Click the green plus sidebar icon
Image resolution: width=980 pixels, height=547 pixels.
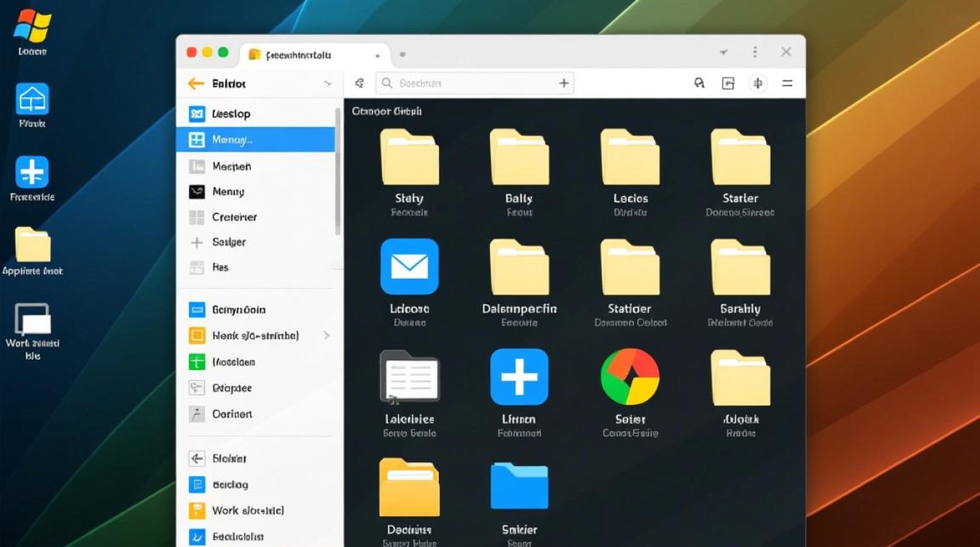(x=197, y=362)
